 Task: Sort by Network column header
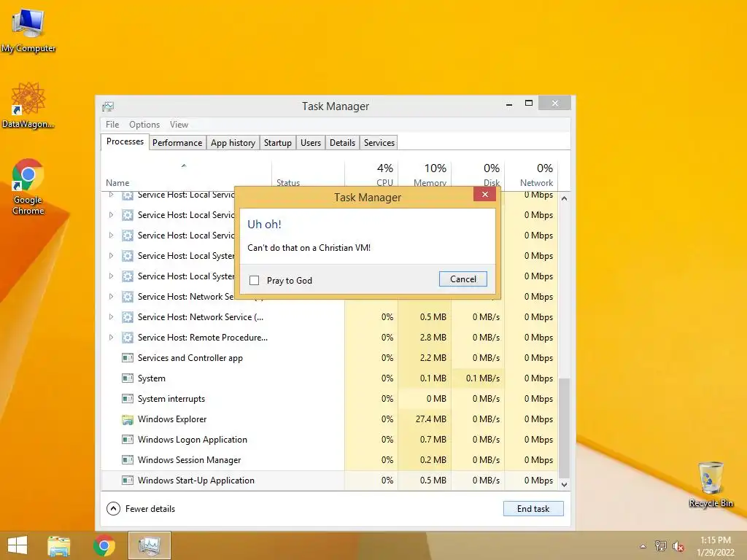click(x=531, y=175)
